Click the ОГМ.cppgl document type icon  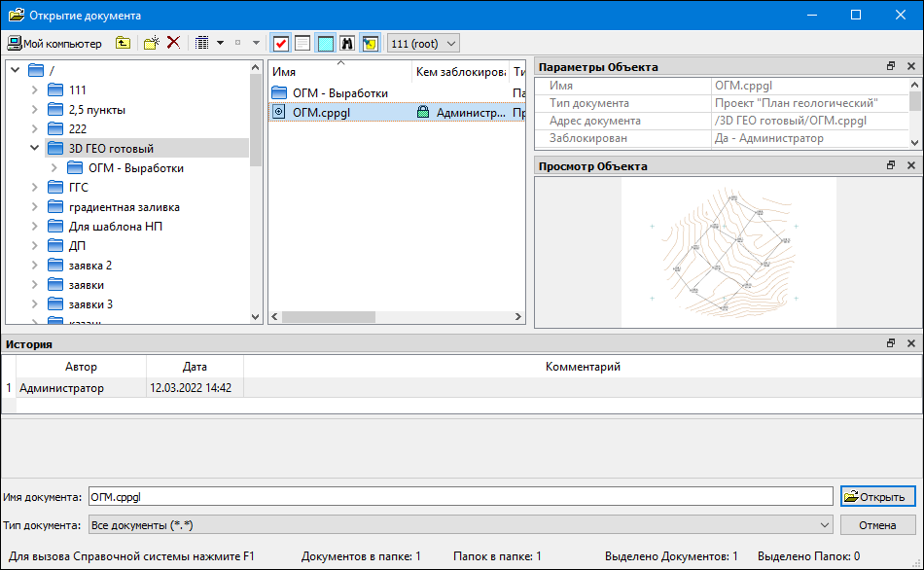[x=279, y=112]
